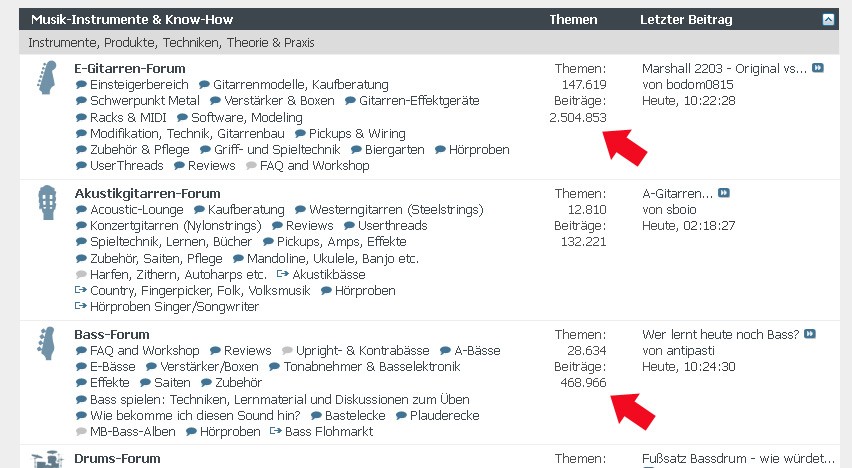Open Pickups & Wiring subforum

click(357, 134)
